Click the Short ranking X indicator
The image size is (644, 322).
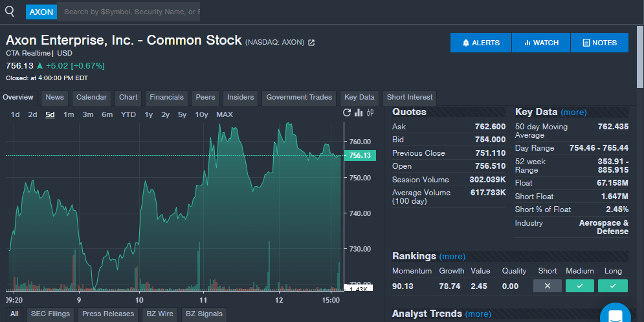[x=547, y=286]
